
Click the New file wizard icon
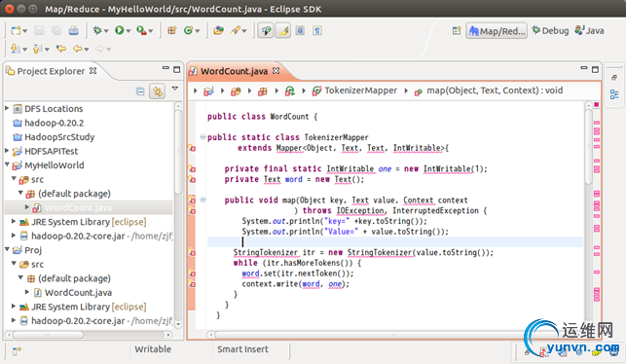[x=16, y=30]
